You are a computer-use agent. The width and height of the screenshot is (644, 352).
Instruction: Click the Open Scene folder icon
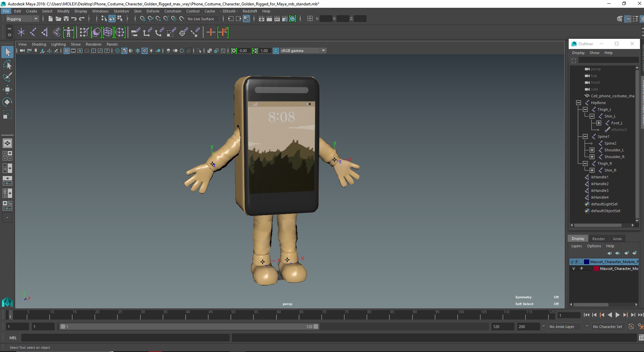(x=58, y=19)
